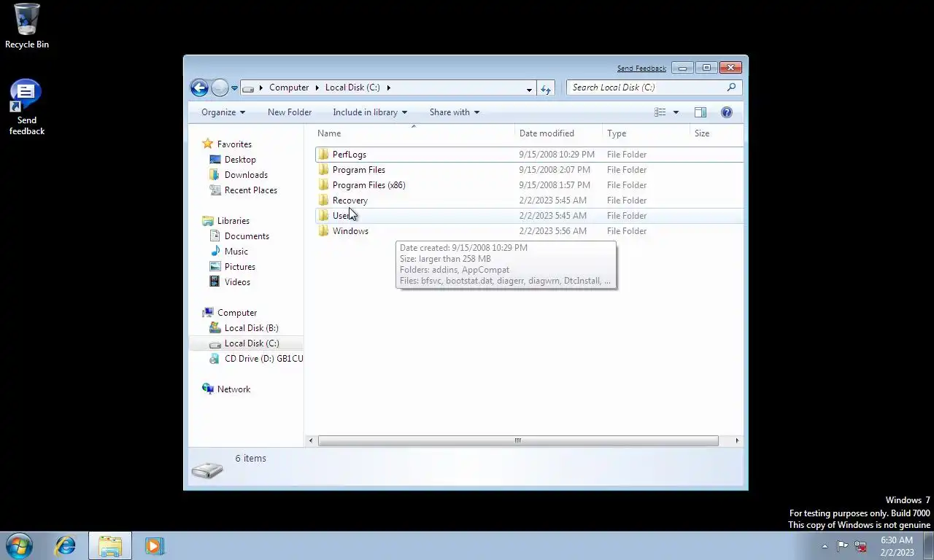Select the Windows folder icon
This screenshot has height=560, width=934.
324,231
